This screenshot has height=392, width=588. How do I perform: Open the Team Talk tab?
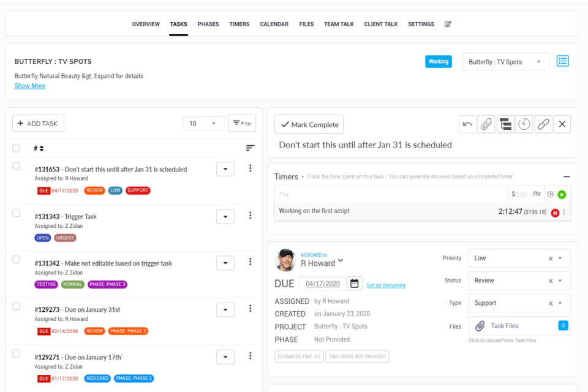tap(339, 24)
